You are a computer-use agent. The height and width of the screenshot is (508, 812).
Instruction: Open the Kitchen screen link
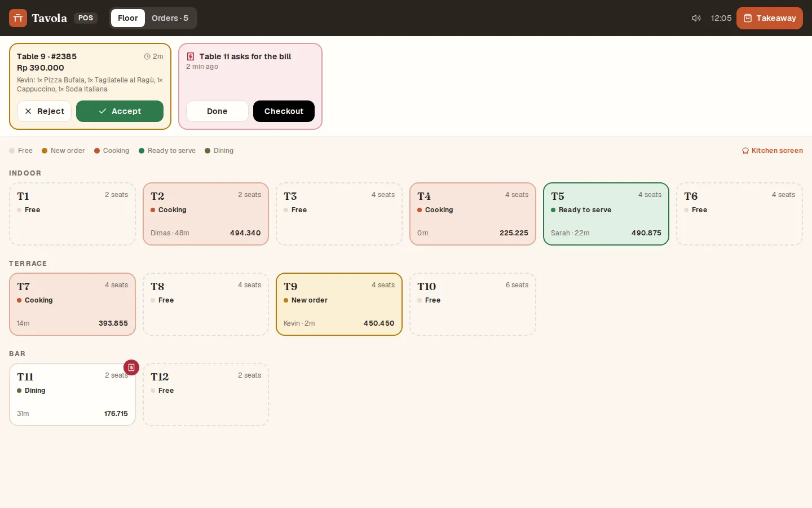click(773, 151)
